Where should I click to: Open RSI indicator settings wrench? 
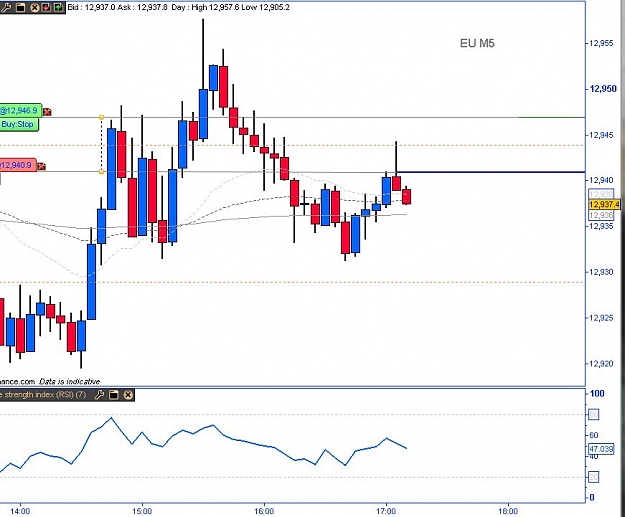tap(100, 395)
